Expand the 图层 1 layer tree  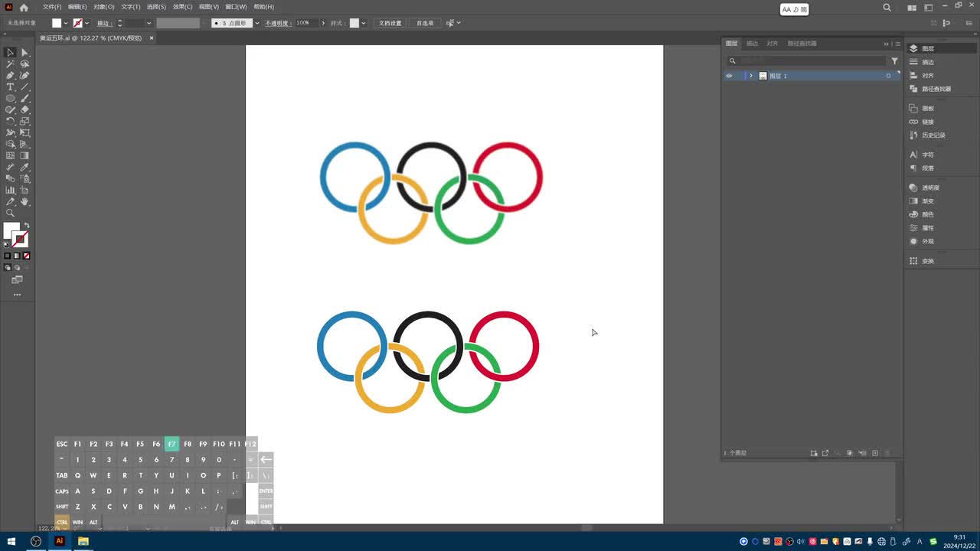pyautogui.click(x=751, y=76)
